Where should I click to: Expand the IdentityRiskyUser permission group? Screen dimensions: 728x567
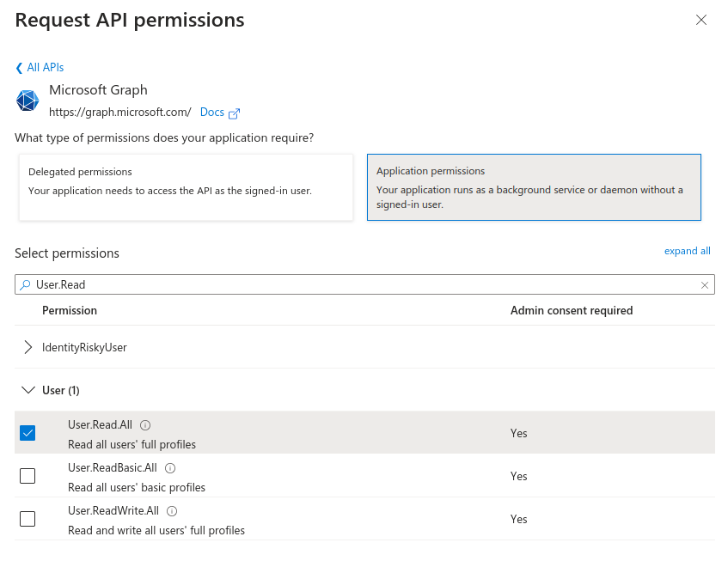coord(28,347)
